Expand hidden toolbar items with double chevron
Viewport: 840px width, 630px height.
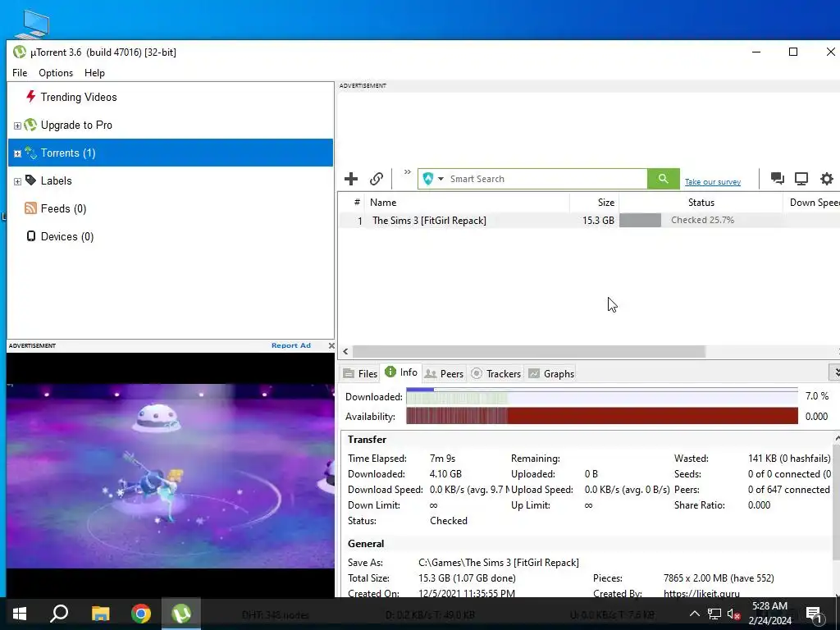click(x=408, y=172)
